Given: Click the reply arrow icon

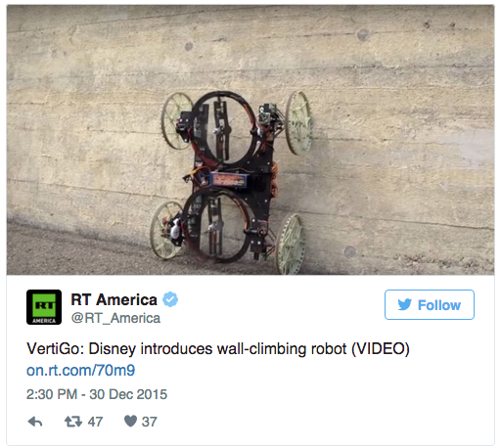Looking at the screenshot, I should pyautogui.click(x=35, y=422).
